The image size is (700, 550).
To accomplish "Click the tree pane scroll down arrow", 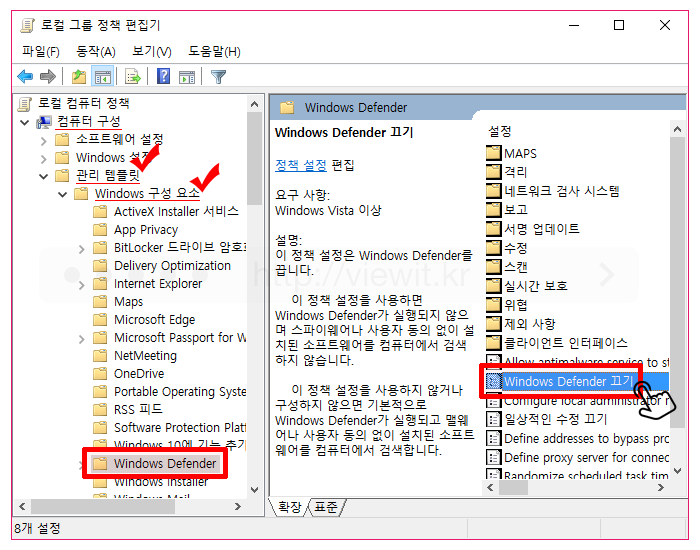I will (254, 490).
